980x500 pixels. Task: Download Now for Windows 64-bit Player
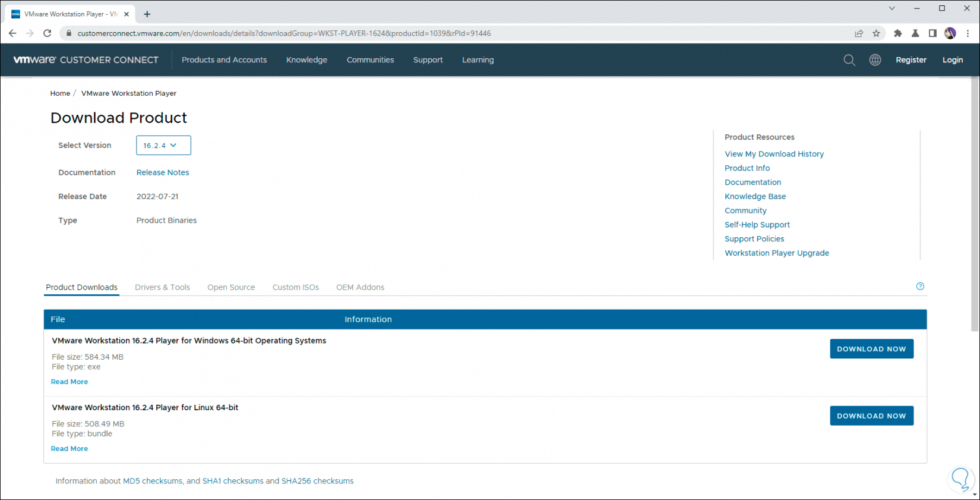871,349
